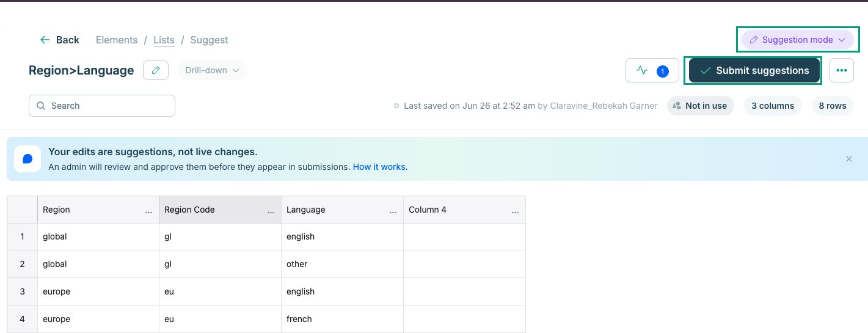Image resolution: width=868 pixels, height=333 pixels.
Task: Click the Not in use badge
Action: (x=700, y=106)
